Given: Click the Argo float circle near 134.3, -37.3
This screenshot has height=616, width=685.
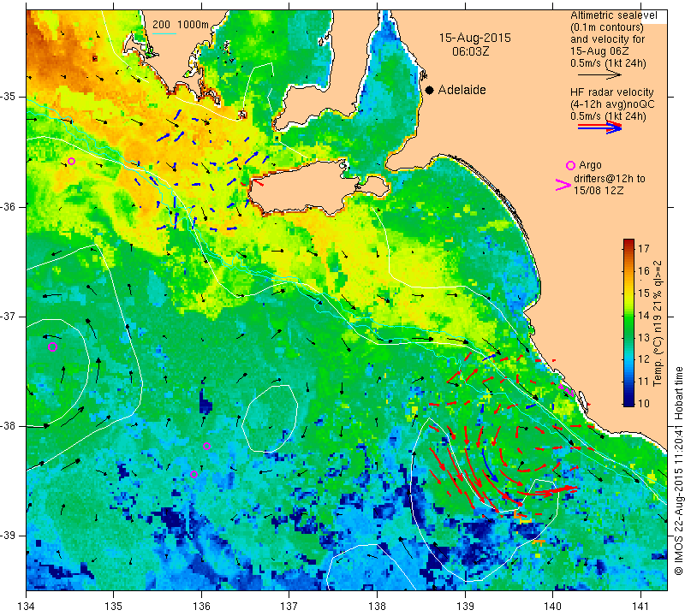Looking at the screenshot, I should point(52,347).
